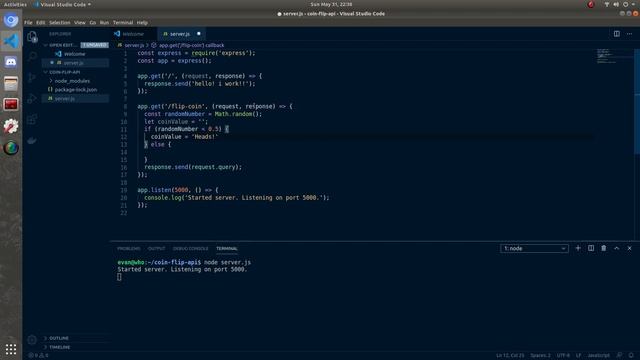The height and width of the screenshot is (360, 640).
Task: Click errors and warnings count in status bar
Action: 39,356
